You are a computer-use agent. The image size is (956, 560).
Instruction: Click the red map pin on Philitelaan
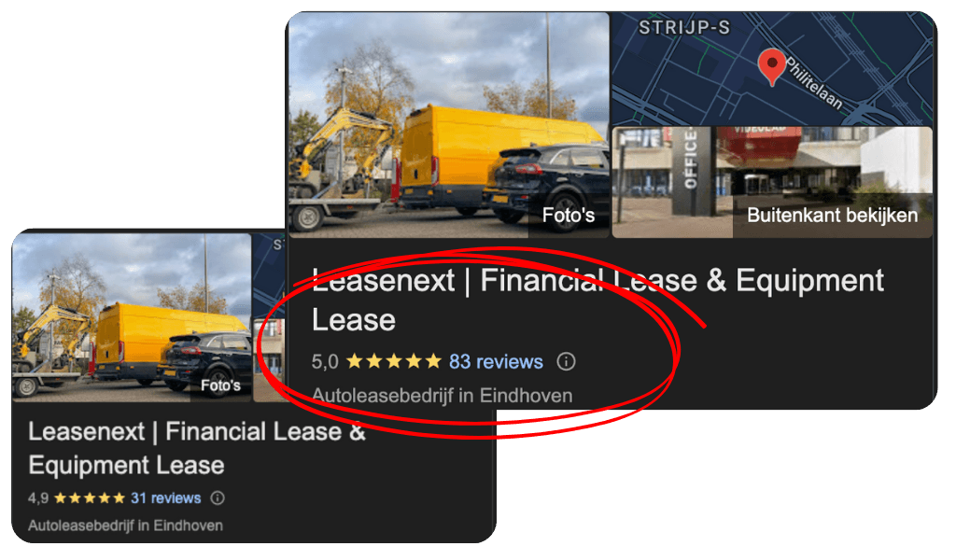[x=771, y=66]
